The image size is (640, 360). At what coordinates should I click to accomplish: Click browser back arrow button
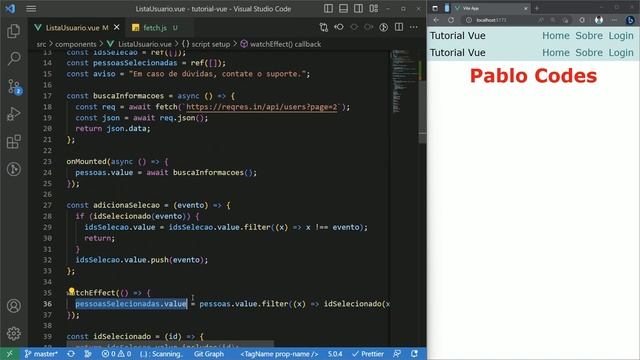[x=436, y=20]
